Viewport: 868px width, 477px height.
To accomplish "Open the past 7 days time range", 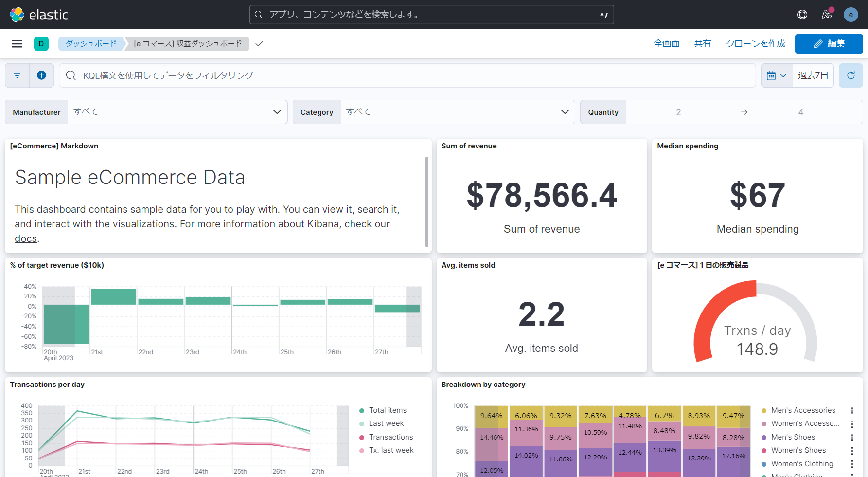I will (813, 75).
